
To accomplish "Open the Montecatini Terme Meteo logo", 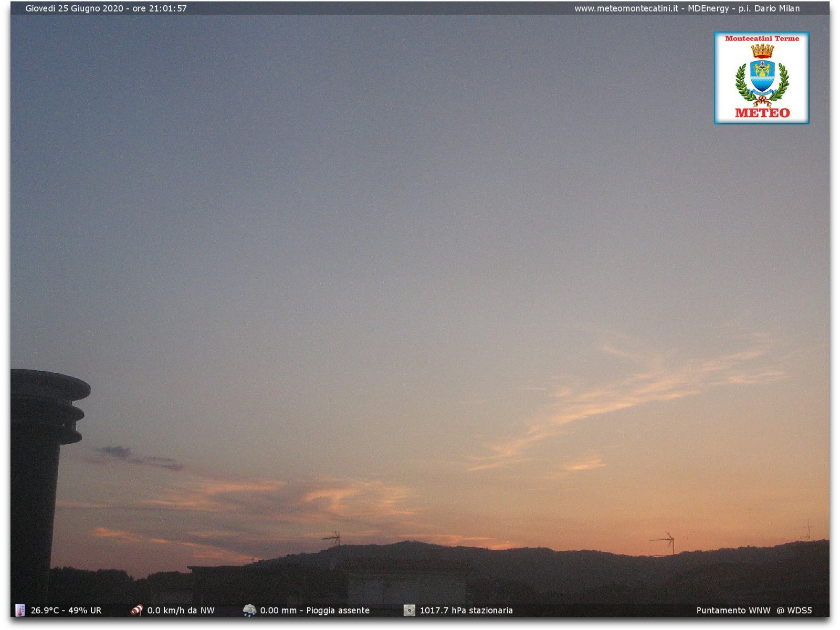I will (761, 78).
